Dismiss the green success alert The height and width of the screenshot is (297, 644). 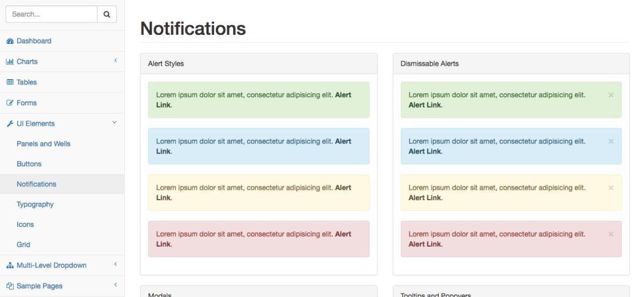611,95
